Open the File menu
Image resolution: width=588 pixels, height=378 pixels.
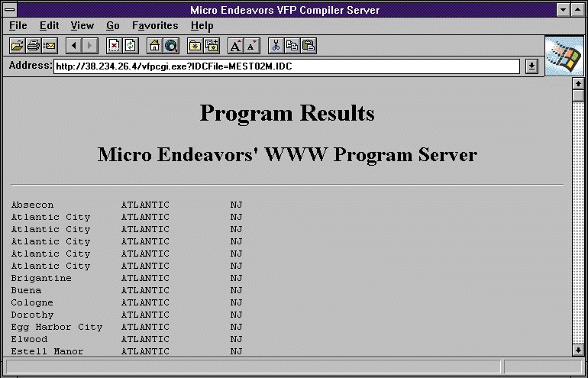[x=18, y=26]
